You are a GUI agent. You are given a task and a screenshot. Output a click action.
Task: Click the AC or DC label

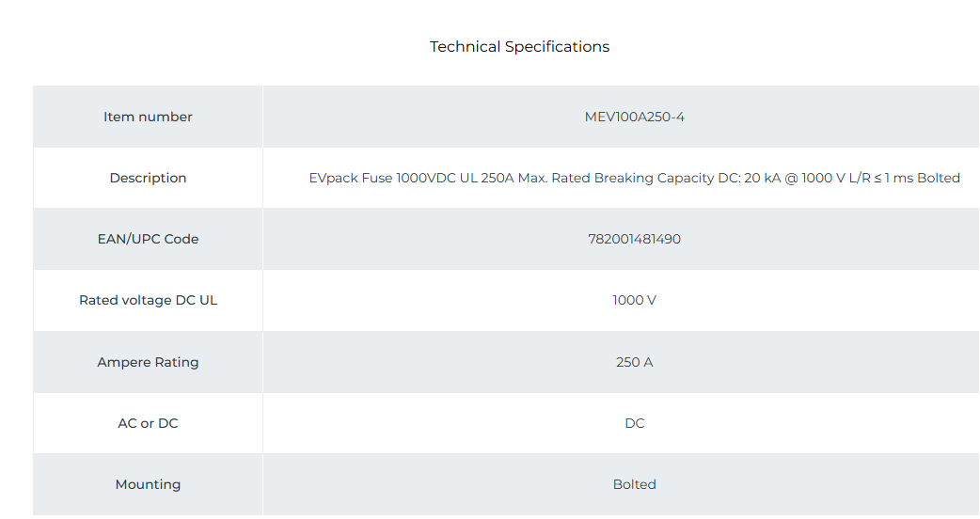pos(148,423)
